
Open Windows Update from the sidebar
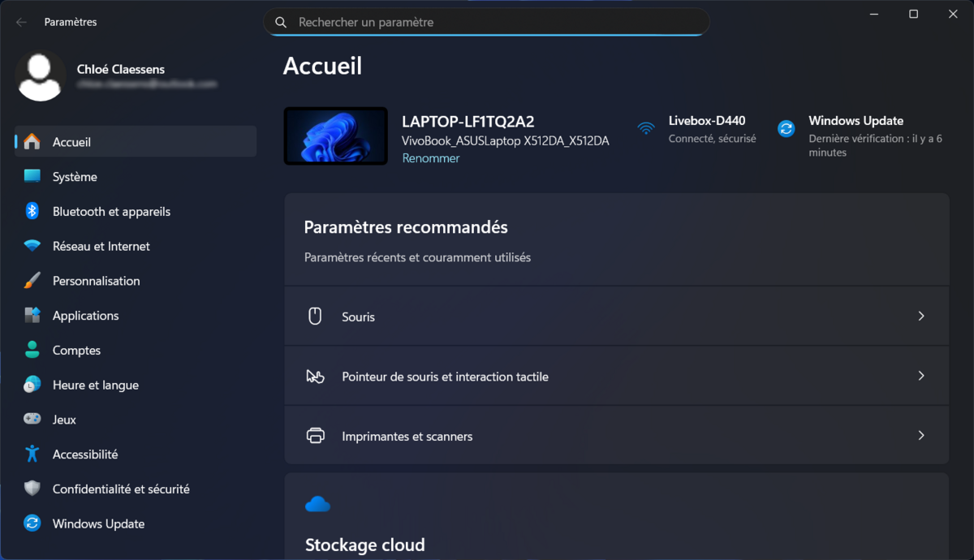click(136, 523)
